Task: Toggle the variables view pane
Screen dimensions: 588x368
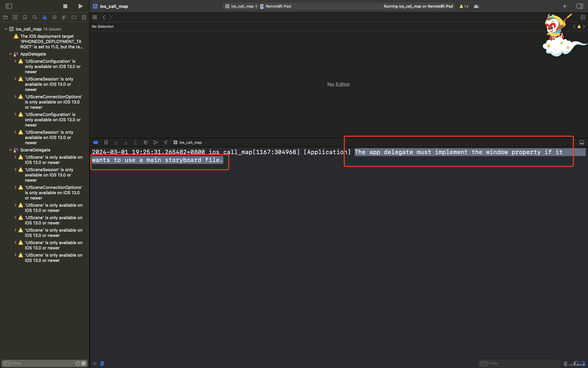Action: pyautogui.click(x=576, y=363)
